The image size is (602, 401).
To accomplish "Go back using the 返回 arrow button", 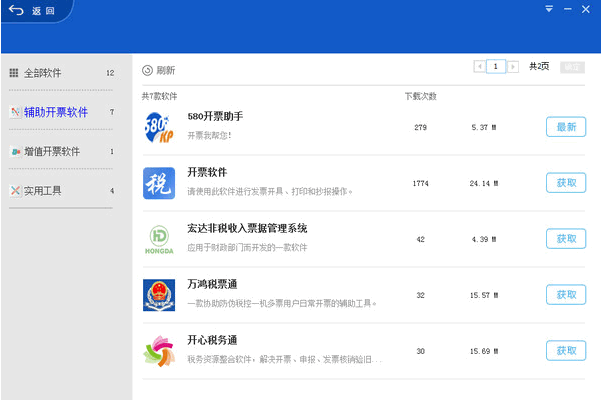I will tap(31, 10).
